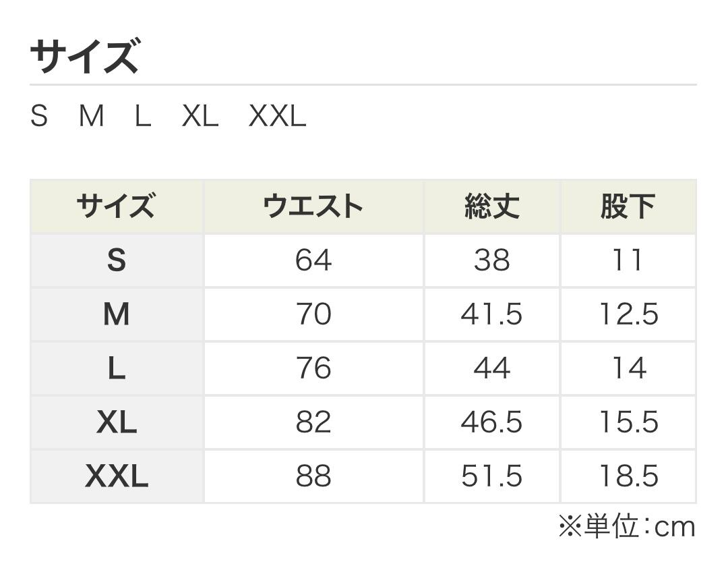Click the inseam value 12.5

pyautogui.click(x=628, y=314)
